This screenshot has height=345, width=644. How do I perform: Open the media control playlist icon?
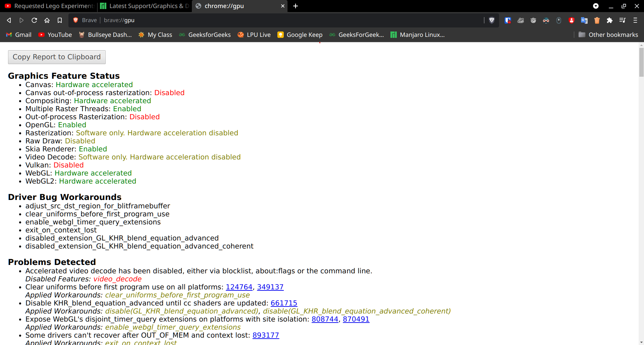[x=623, y=20]
